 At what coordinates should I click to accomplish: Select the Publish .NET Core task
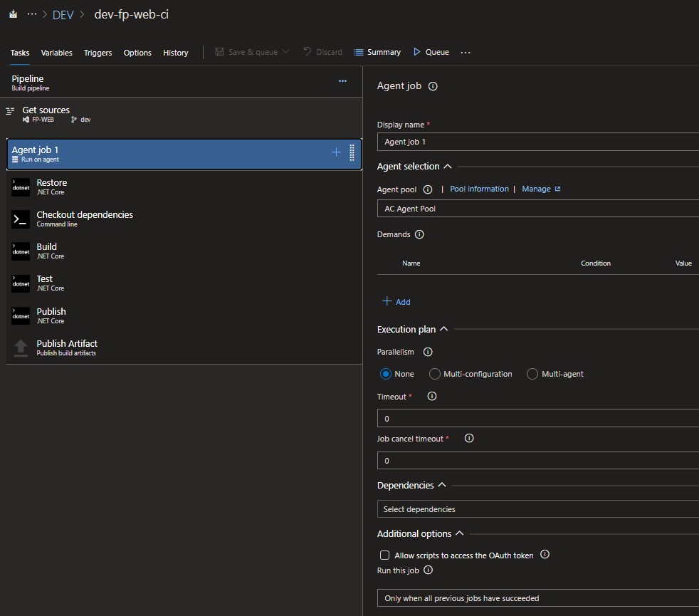(x=184, y=315)
